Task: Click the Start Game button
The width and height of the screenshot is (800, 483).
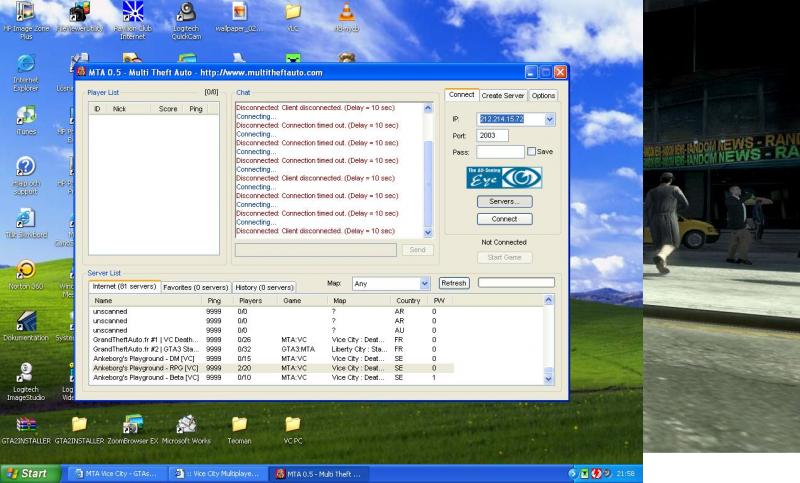Action: pos(505,258)
